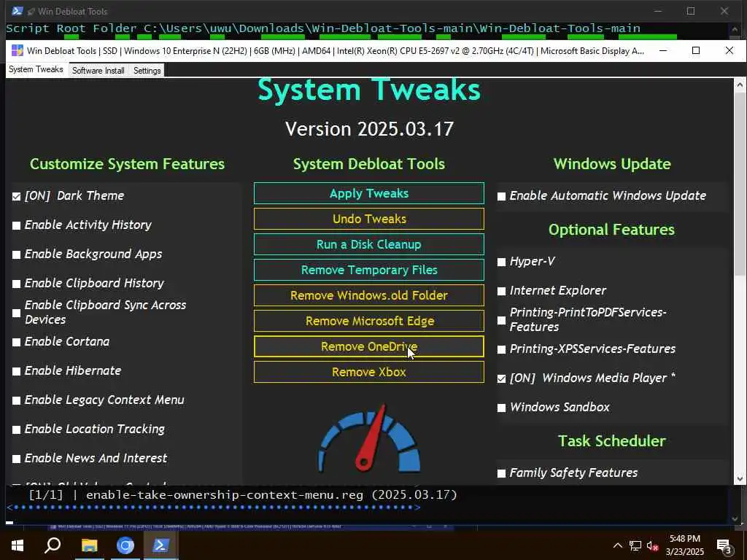Click the Script Root Folder path line
The height and width of the screenshot is (560, 747).
[x=323, y=28]
